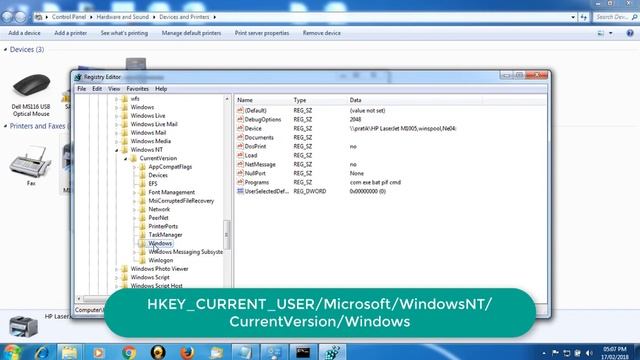Click the DebugOptions value icon
The width and height of the screenshot is (640, 360).
click(240, 119)
